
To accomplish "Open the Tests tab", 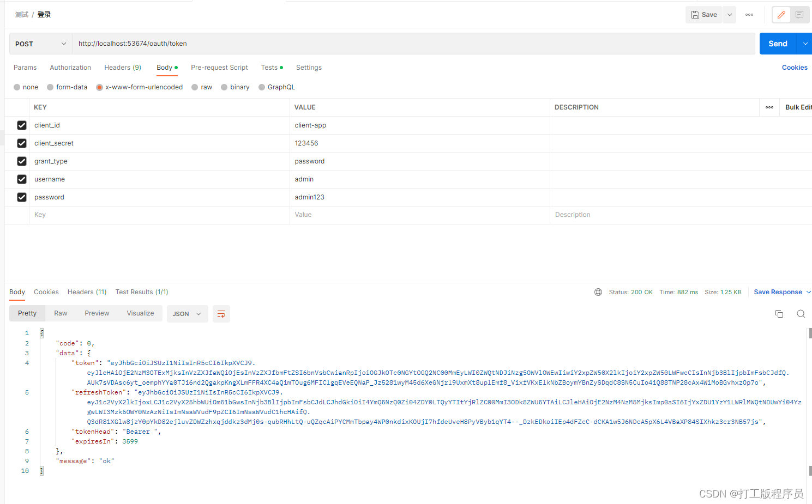I will 272,68.
